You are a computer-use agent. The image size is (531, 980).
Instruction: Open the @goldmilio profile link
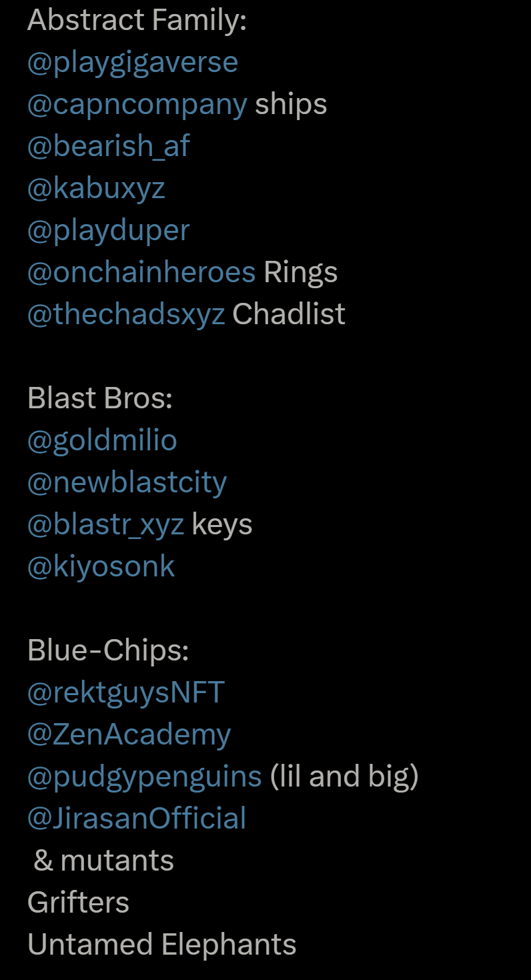[101, 441]
